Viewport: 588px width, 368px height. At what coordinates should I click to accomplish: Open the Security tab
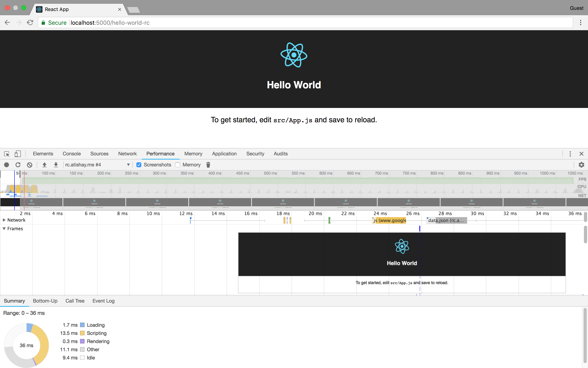point(255,154)
